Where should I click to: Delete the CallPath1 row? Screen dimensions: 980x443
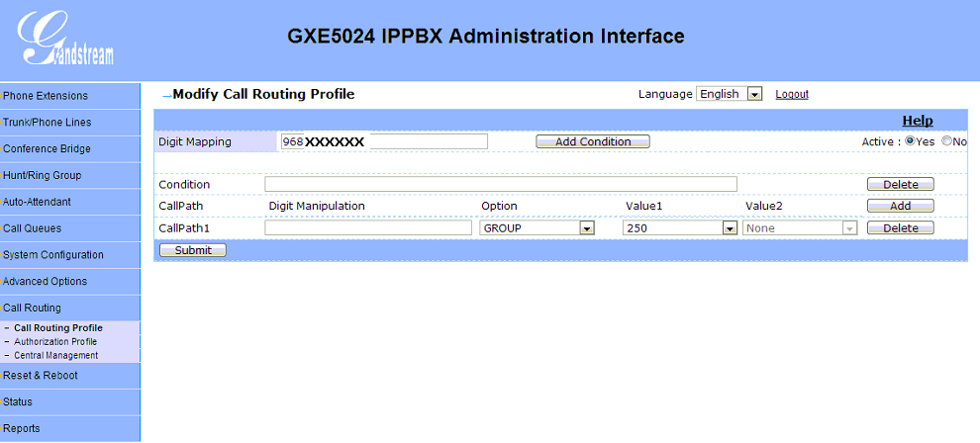pos(900,228)
